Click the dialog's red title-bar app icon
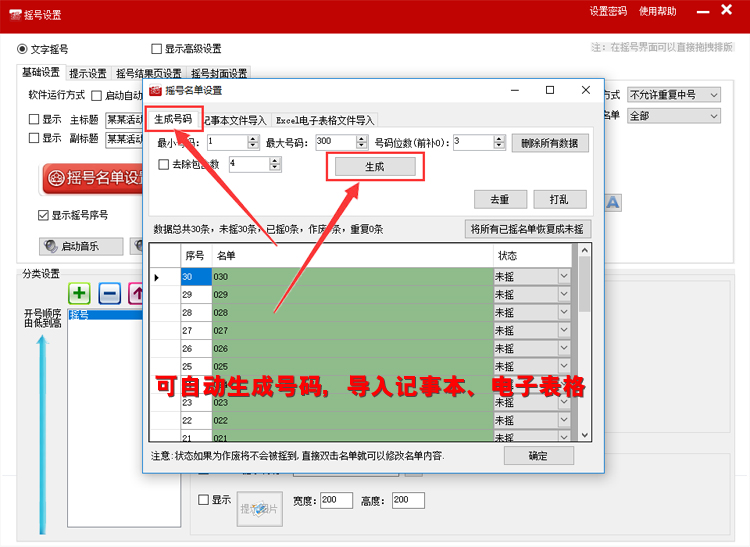 point(155,91)
